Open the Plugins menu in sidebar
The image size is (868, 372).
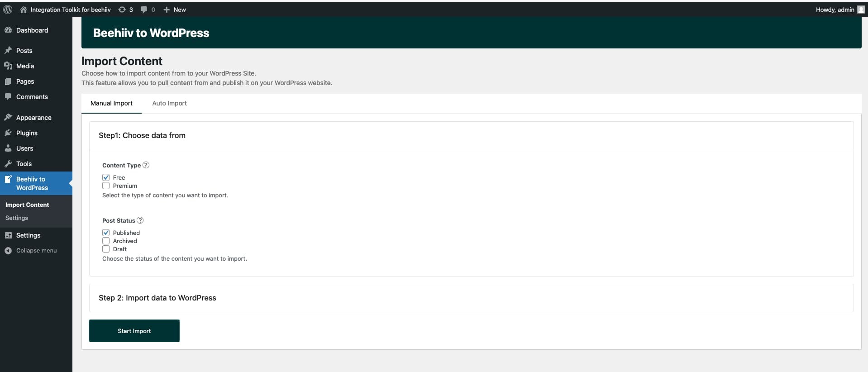(x=27, y=133)
